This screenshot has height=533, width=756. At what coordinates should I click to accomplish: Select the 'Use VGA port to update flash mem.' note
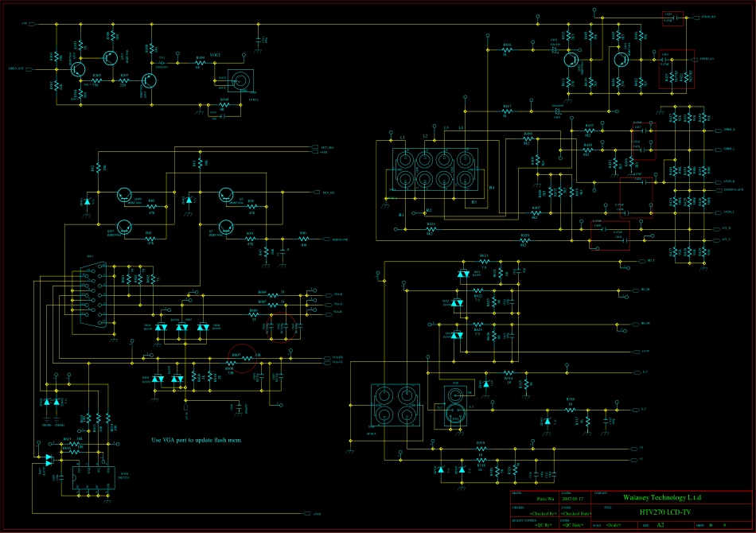click(x=197, y=440)
